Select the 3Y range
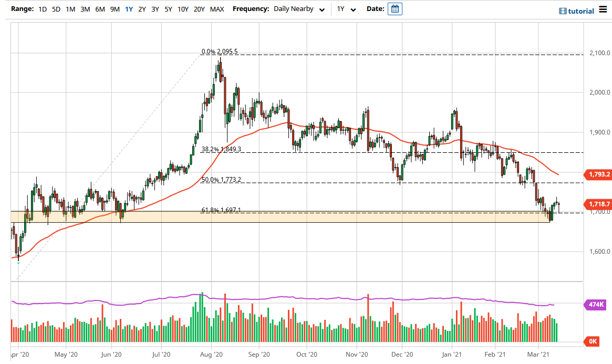Viewport: 612px width, 364px height. point(155,9)
